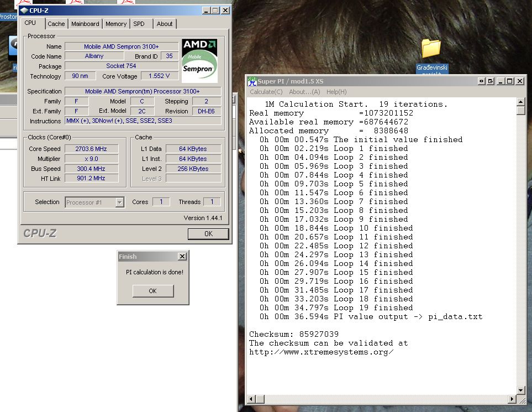Click the Version 1.44.1 label
The height and width of the screenshot is (412, 532).
203,218
